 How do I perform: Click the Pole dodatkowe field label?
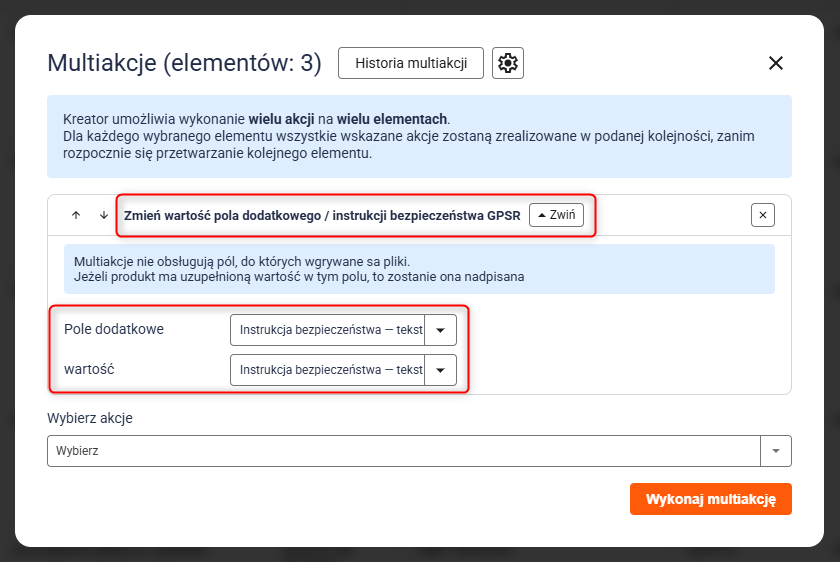[x=114, y=329]
